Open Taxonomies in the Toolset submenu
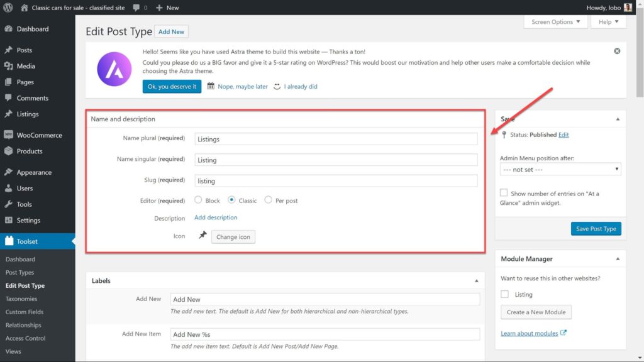Image resolution: width=644 pixels, height=362 pixels. (x=21, y=299)
